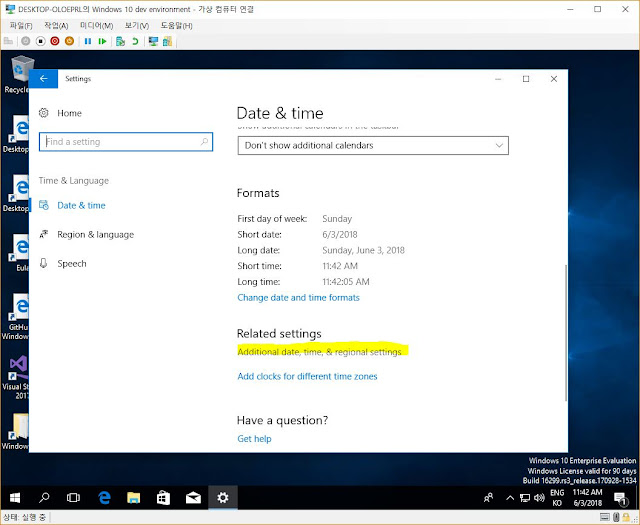Click Add clocks for different time zones
The image size is (640, 525).
307,376
